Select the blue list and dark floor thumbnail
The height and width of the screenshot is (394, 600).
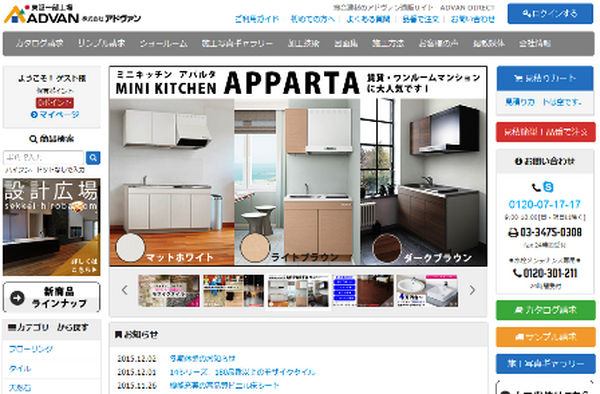[x=363, y=291]
